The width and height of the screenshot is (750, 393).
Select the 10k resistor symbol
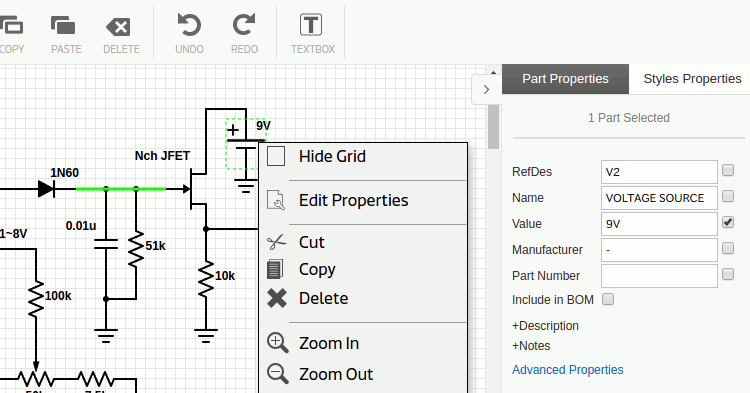[x=206, y=279]
